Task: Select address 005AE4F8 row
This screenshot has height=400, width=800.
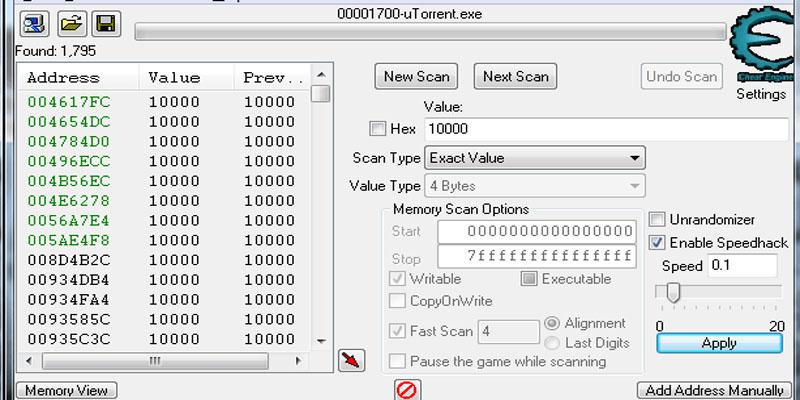Action: [164, 240]
